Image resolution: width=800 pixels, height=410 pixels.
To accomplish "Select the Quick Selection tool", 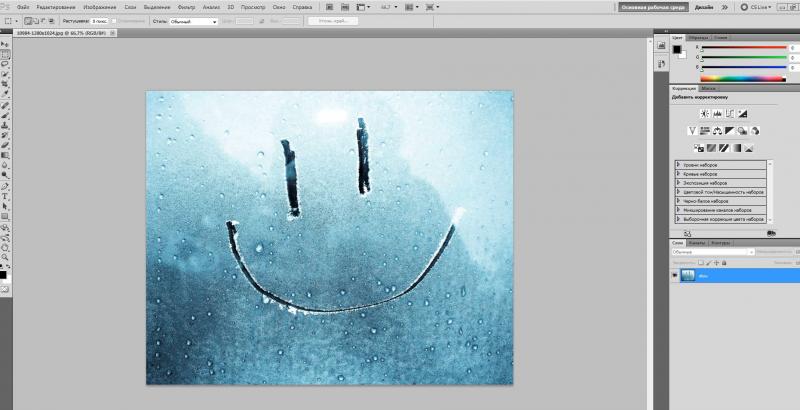I will point(5,74).
